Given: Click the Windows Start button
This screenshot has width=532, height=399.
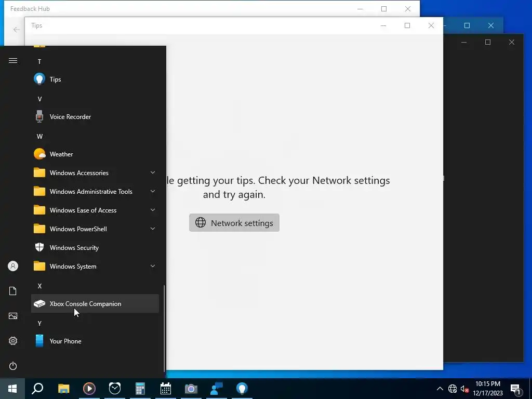Looking at the screenshot, I should tap(12, 389).
